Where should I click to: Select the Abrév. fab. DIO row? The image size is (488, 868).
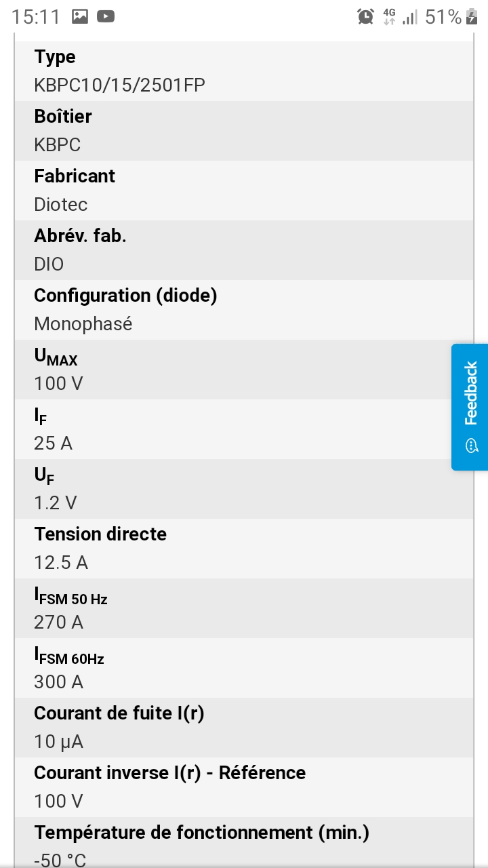point(244,250)
